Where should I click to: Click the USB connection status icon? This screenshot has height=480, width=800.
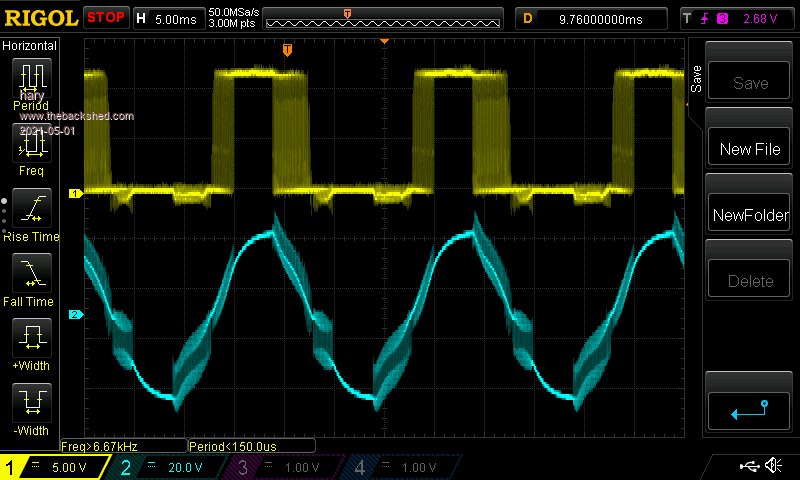(748, 466)
